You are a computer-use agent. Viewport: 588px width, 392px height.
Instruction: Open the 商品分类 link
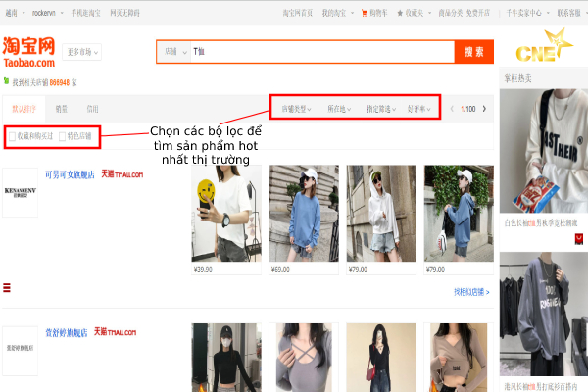[451, 13]
